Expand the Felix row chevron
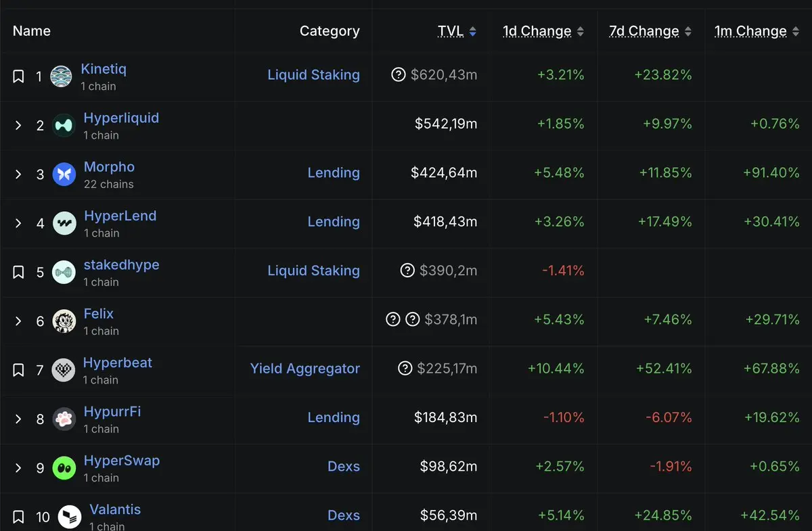The width and height of the screenshot is (812, 531). (18, 321)
